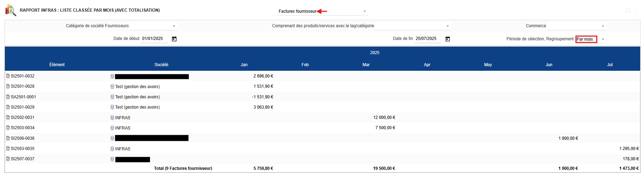Open the Commerce dropdown
The image size is (644, 184).
tap(577, 26)
